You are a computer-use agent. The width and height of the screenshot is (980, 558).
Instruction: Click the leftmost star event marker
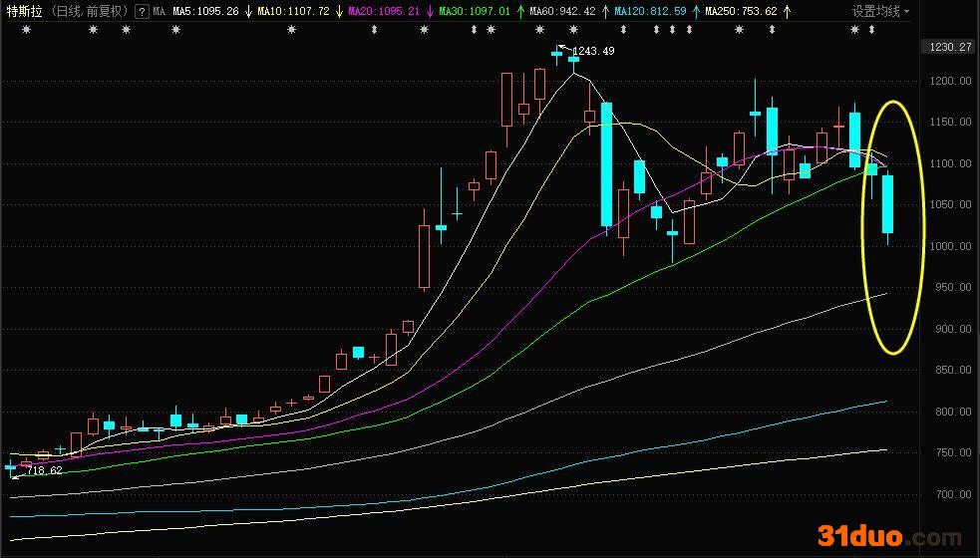[x=26, y=30]
